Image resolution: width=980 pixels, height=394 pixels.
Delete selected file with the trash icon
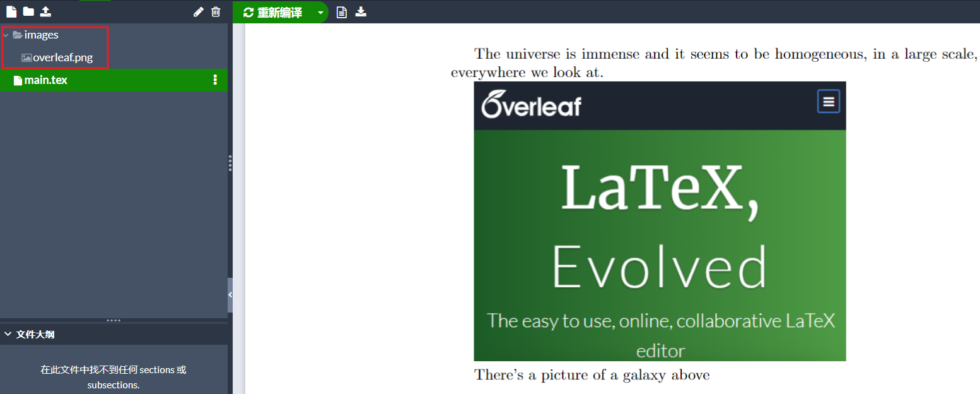(216, 11)
